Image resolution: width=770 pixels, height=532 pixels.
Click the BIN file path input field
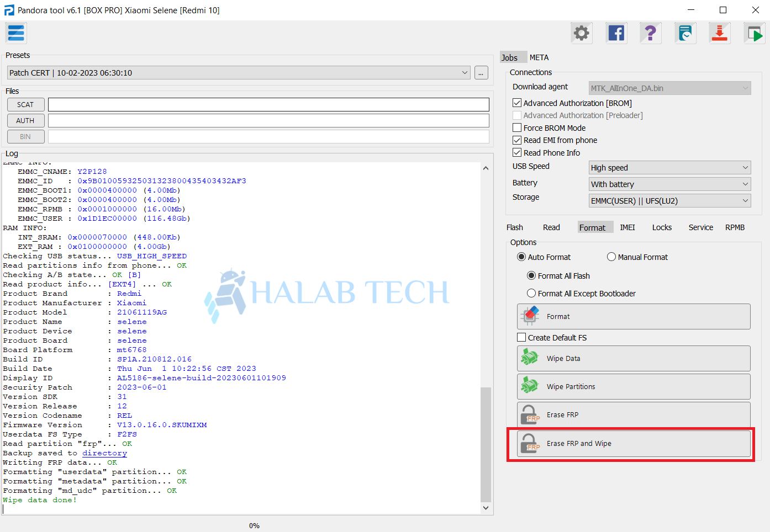coord(268,136)
